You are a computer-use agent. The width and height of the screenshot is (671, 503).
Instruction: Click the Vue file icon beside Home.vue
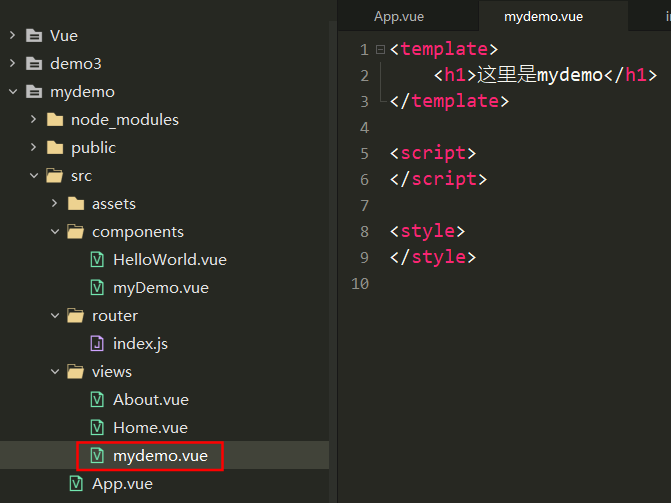pos(97,427)
